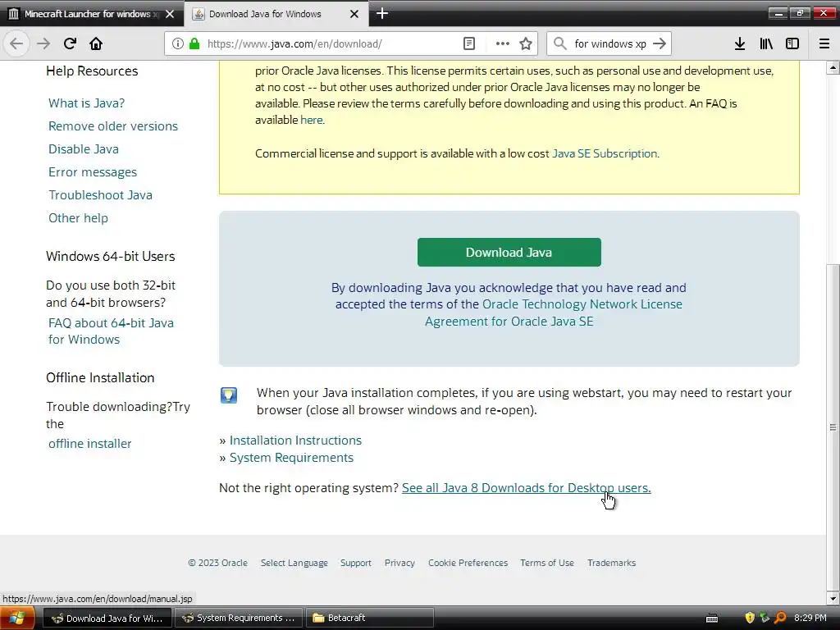The height and width of the screenshot is (630, 840).
Task: Toggle reader view in address bar
Action: point(468,43)
